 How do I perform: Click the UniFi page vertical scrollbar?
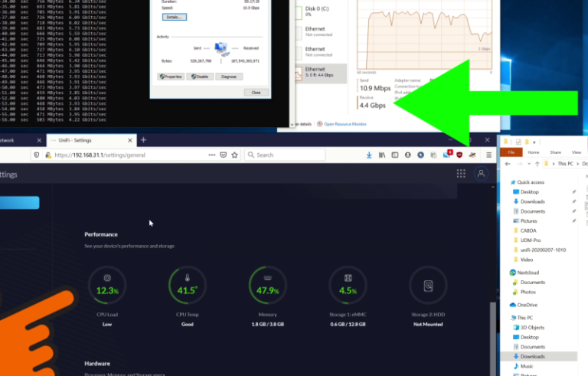493,338
